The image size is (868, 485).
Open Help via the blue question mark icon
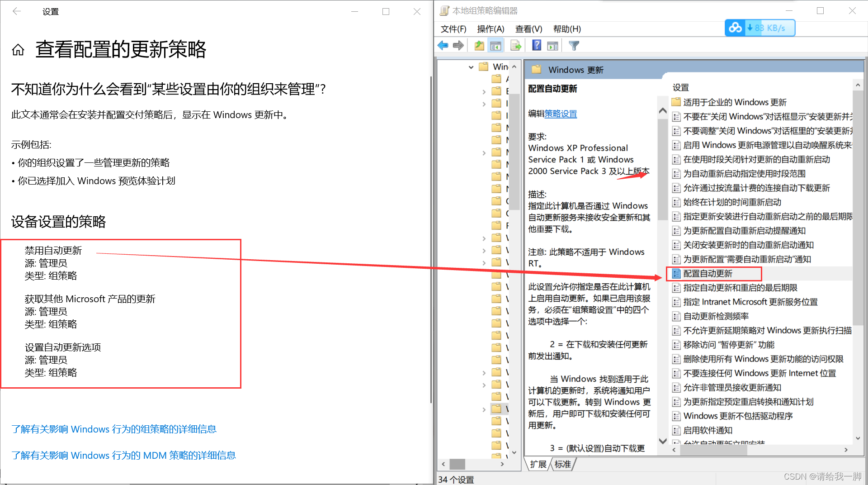point(537,45)
